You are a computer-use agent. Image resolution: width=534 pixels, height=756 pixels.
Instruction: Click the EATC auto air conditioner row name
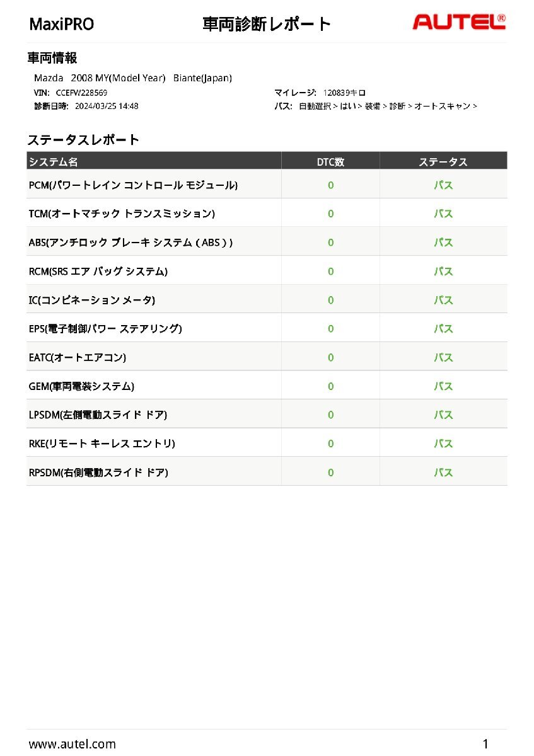78,357
